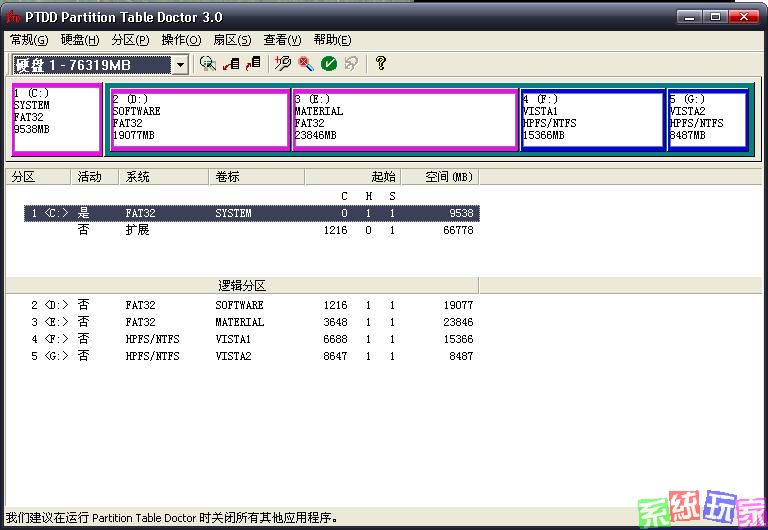This screenshot has width=768, height=530.
Task: Click the wrench rebuild partition table icon
Action: [283, 64]
